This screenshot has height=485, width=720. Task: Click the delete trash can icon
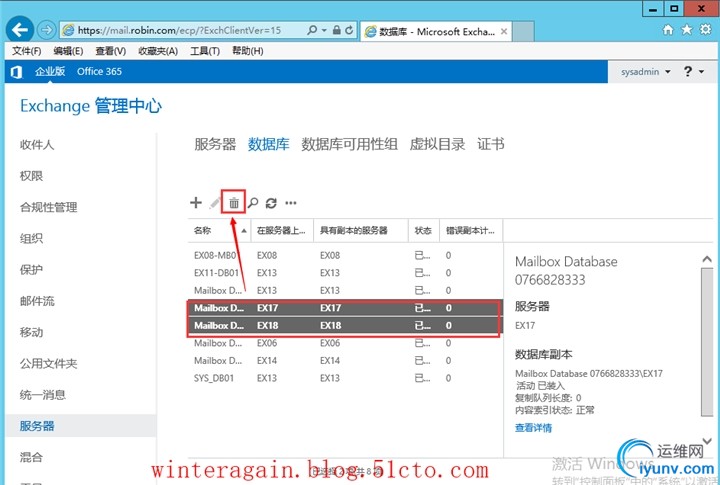(x=234, y=203)
